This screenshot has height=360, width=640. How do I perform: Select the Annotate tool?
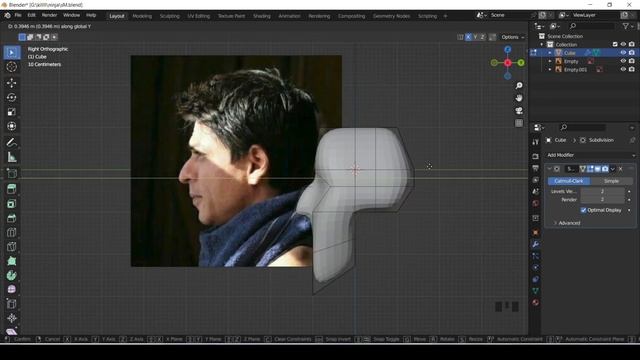11,142
